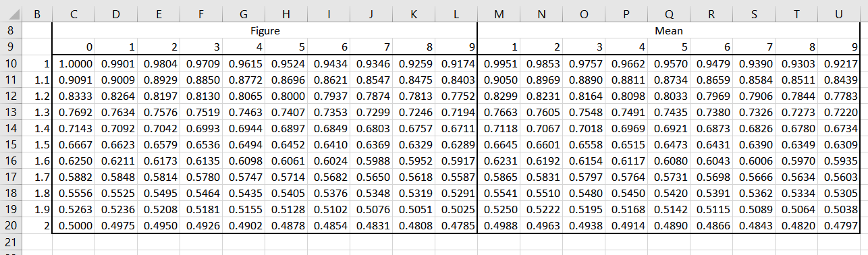
Task: Select cell with value 0.5305
Action: coord(839,194)
